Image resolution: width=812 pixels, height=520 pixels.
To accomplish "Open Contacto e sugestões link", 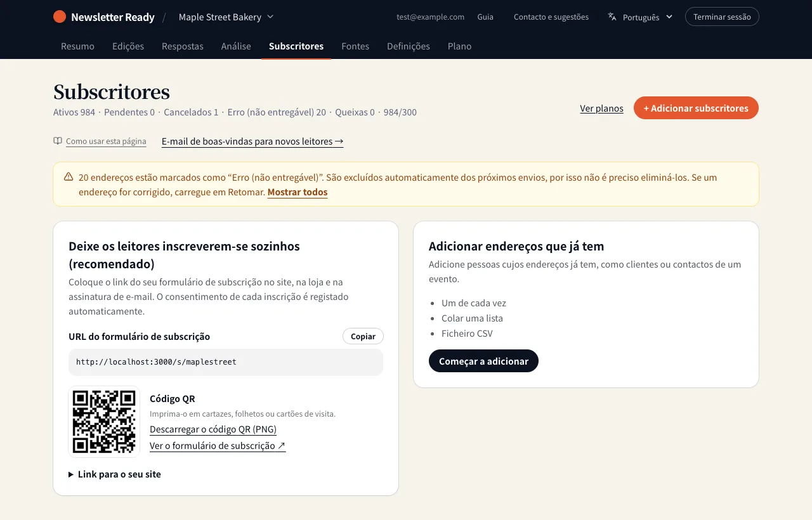I will pos(551,16).
